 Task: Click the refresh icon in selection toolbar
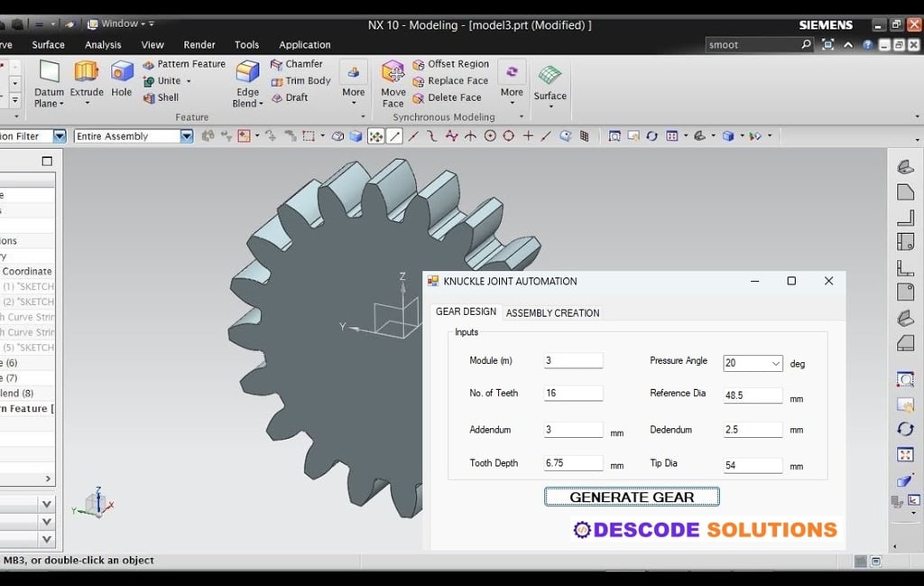click(651, 136)
